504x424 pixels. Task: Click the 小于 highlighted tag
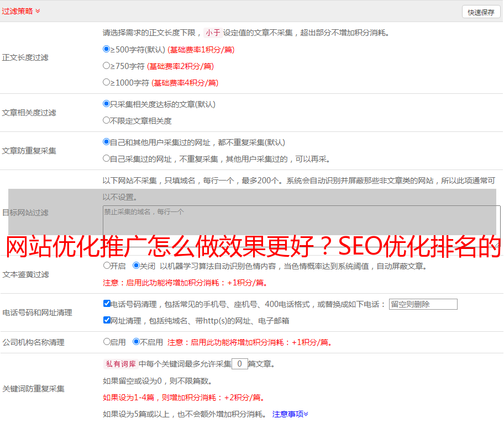(213, 33)
